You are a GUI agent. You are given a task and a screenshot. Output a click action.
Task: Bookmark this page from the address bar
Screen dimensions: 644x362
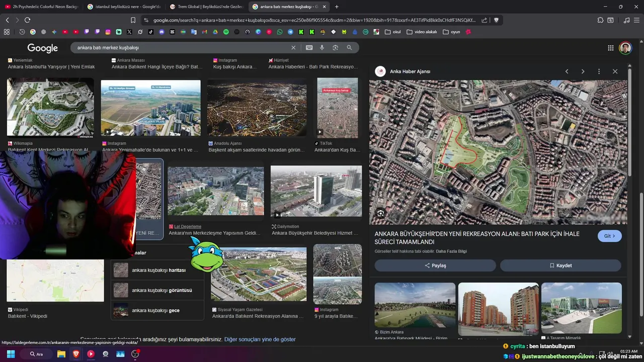(133, 20)
